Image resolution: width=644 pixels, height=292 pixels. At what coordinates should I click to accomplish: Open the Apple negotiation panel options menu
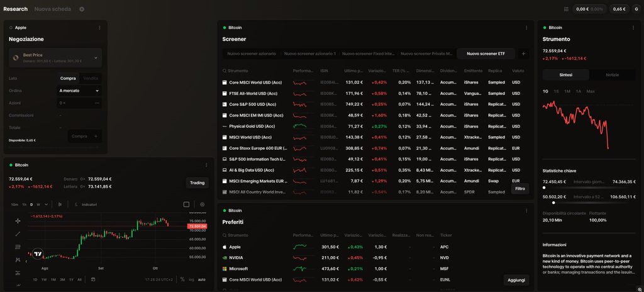[x=99, y=28]
